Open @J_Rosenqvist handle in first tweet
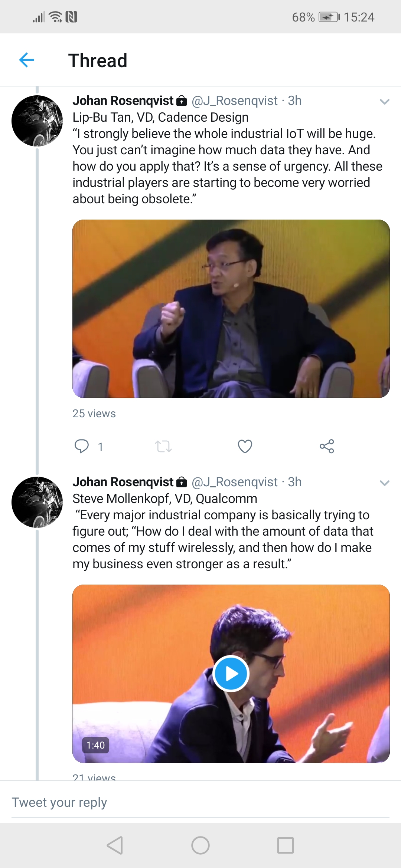Screen dimensions: 401x868 [235, 101]
